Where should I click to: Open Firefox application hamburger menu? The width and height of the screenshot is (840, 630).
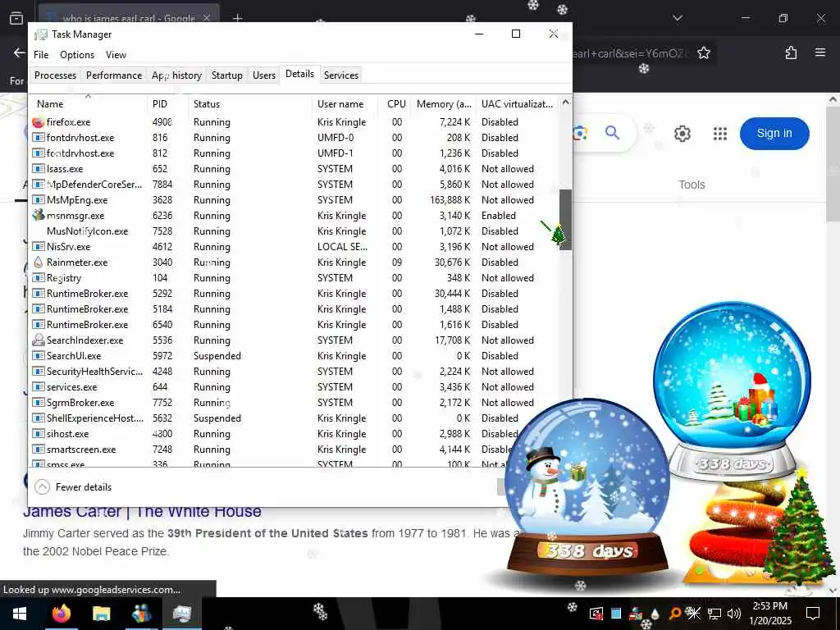pyautogui.click(x=819, y=52)
